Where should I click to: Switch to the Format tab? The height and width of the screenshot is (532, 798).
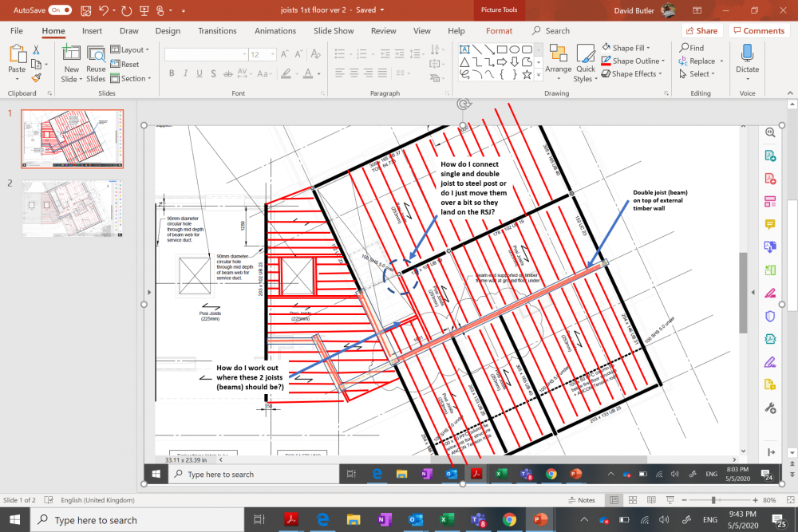click(x=499, y=30)
